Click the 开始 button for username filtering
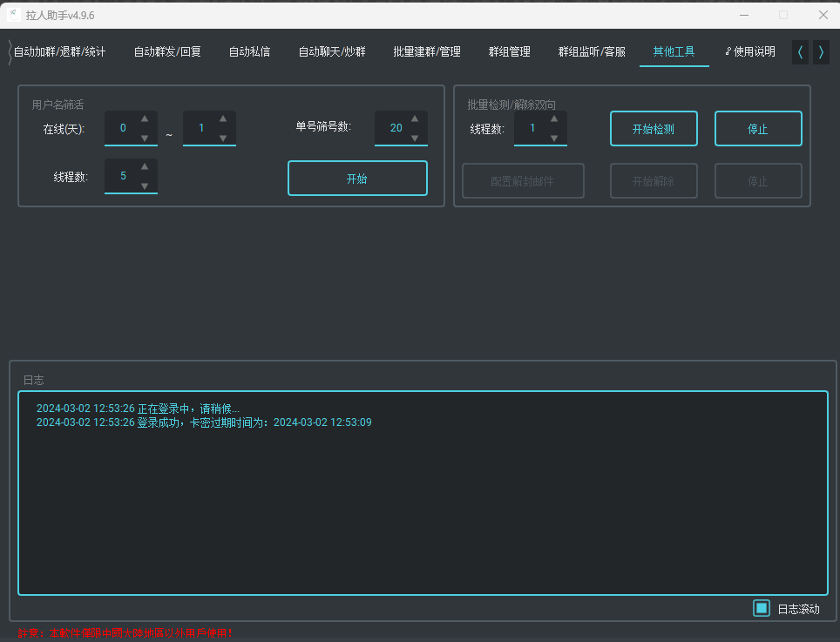 357,179
